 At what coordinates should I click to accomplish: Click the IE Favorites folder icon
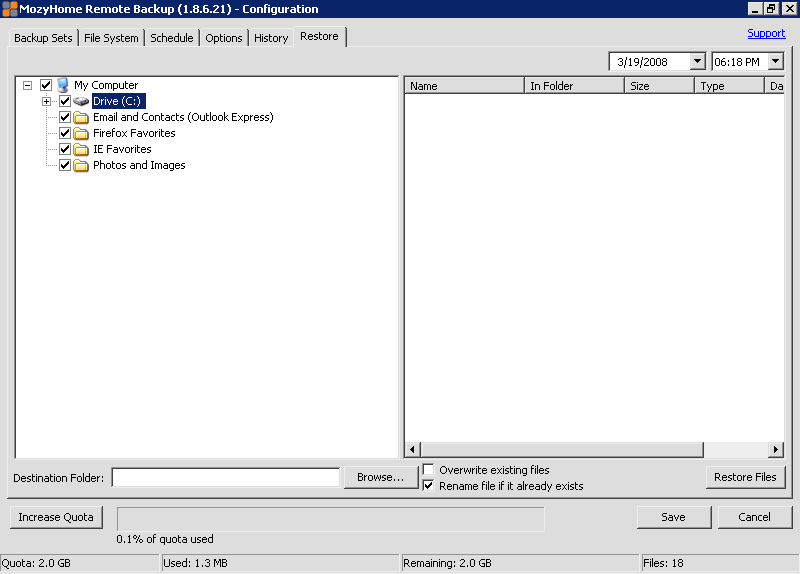click(81, 149)
